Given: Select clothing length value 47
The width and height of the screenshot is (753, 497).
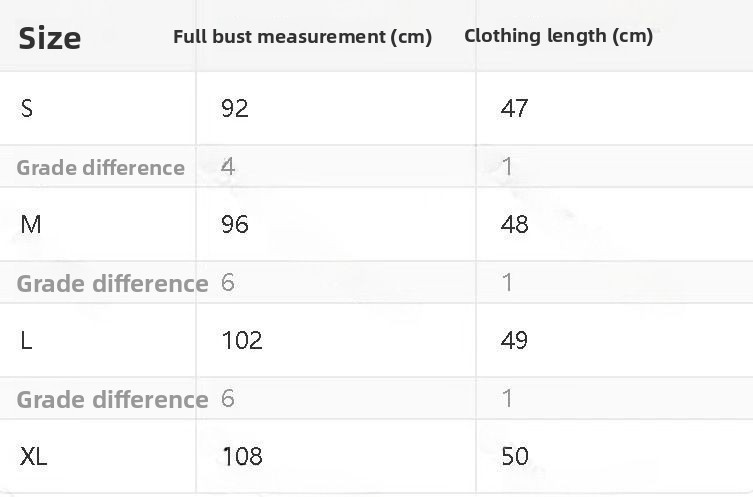Looking at the screenshot, I should click(514, 108).
